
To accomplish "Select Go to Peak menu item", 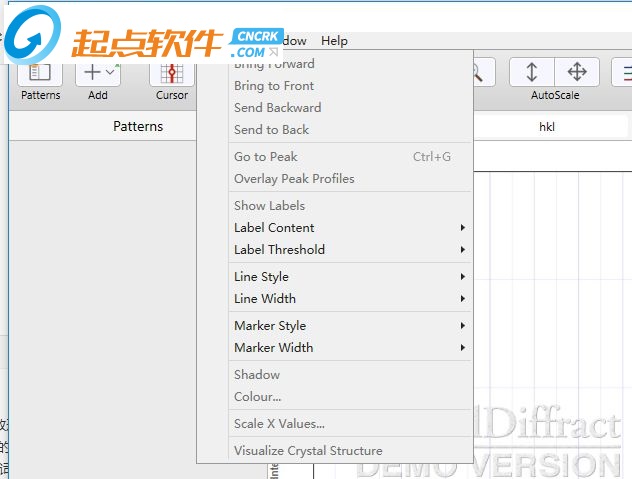I will tap(350, 156).
